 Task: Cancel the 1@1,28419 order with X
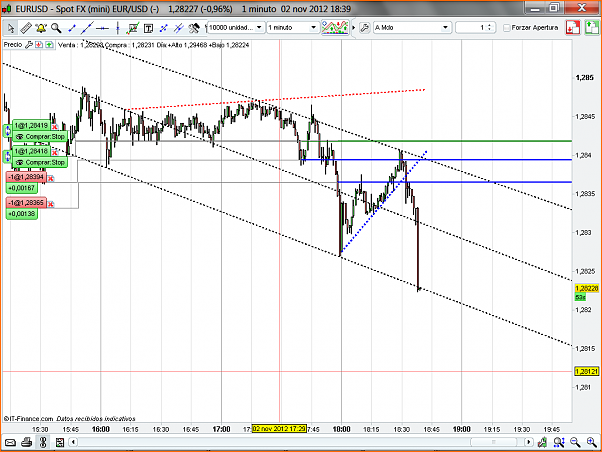[55, 127]
